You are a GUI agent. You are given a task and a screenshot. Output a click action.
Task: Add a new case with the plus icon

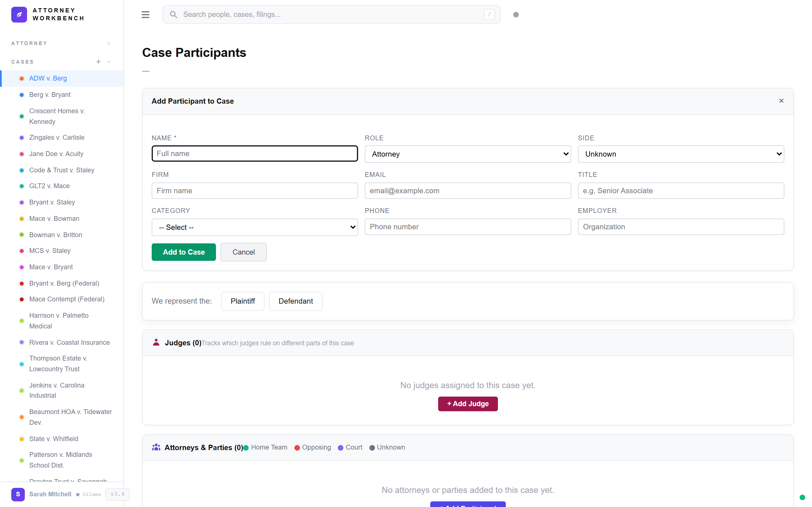point(98,62)
